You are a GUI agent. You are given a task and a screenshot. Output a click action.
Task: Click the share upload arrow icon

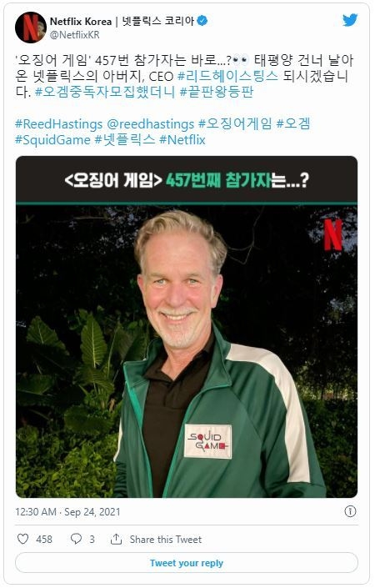(116, 540)
